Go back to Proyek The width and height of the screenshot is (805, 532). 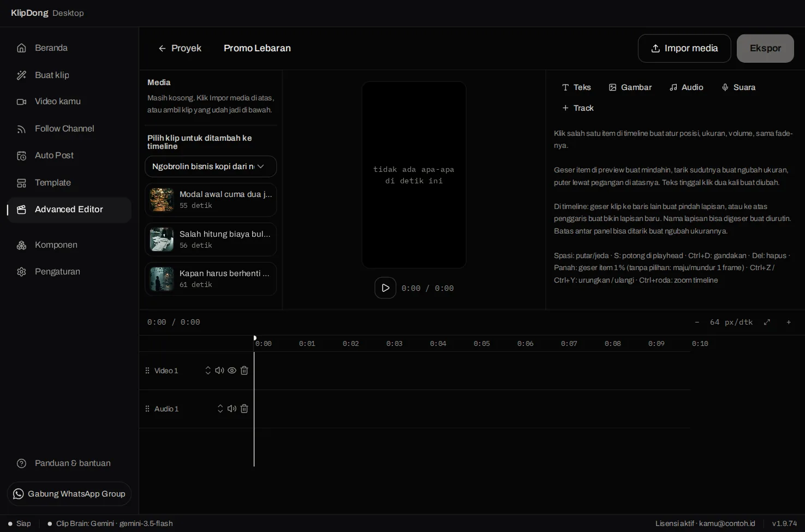[180, 48]
